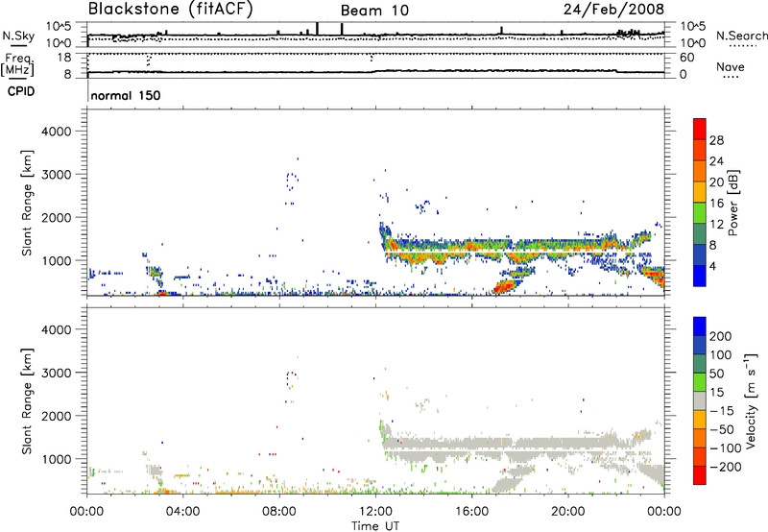Screen dimensions: 768x532
Task: Click the '100' Velocity colorbar label
Action: [720, 355]
